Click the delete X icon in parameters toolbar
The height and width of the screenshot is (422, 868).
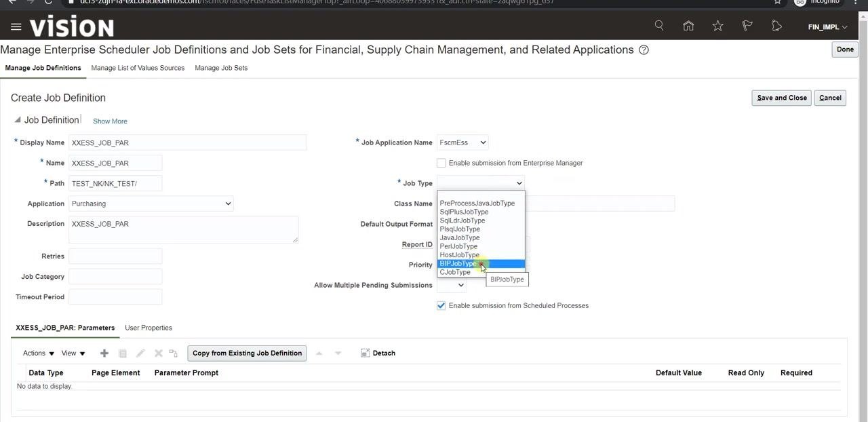[158, 353]
